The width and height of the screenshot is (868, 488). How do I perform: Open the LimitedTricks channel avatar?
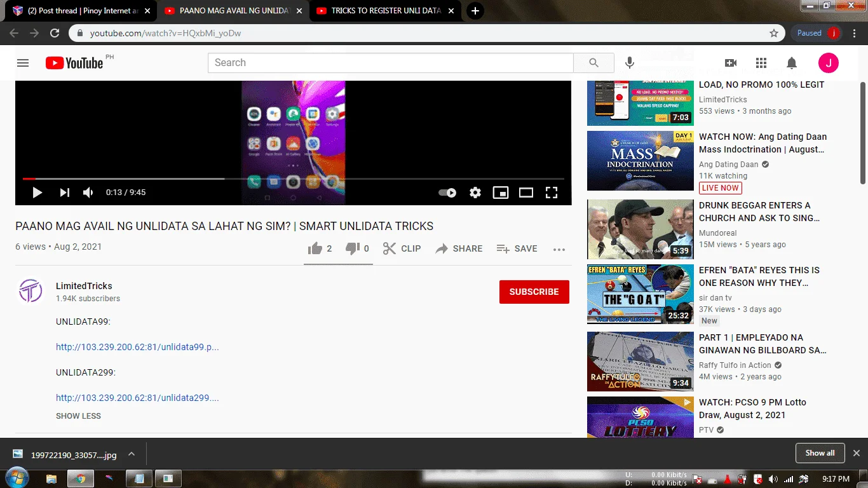(31, 291)
